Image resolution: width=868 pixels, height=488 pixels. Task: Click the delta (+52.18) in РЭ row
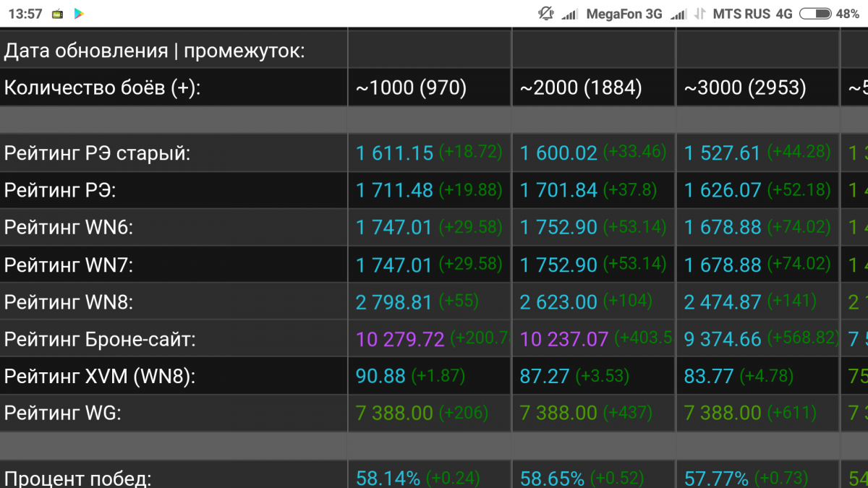coord(799,189)
